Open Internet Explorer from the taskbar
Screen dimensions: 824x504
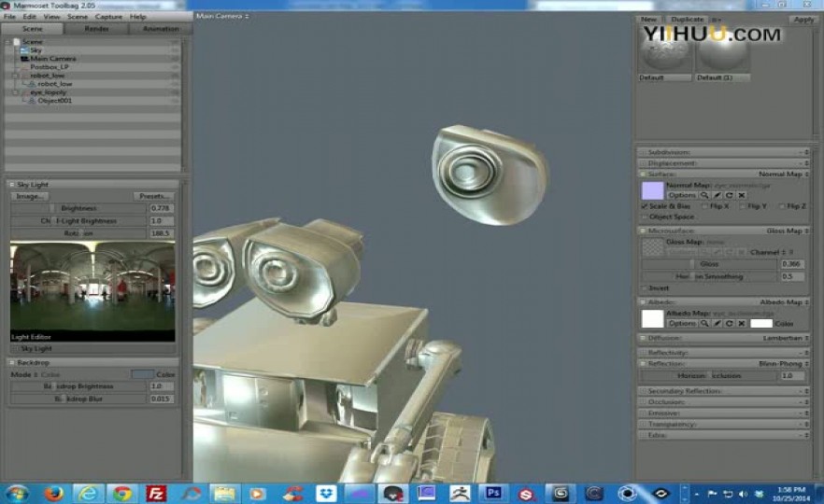point(88,494)
